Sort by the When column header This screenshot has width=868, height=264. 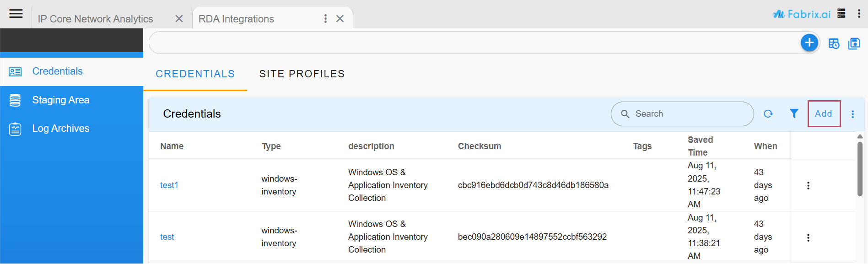tap(766, 146)
